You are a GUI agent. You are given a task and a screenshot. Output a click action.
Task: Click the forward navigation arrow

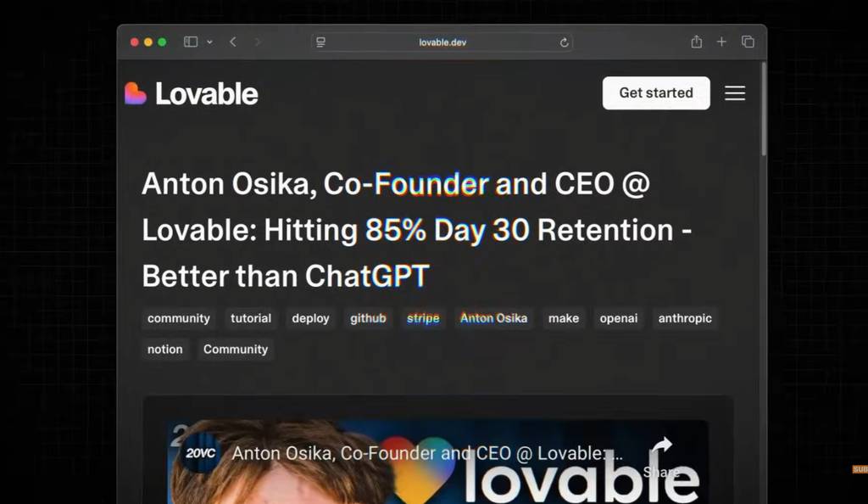pos(258,42)
